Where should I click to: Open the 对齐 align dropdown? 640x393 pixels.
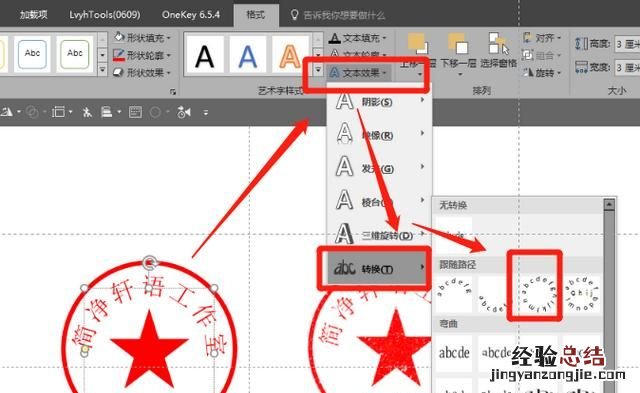tap(542, 38)
